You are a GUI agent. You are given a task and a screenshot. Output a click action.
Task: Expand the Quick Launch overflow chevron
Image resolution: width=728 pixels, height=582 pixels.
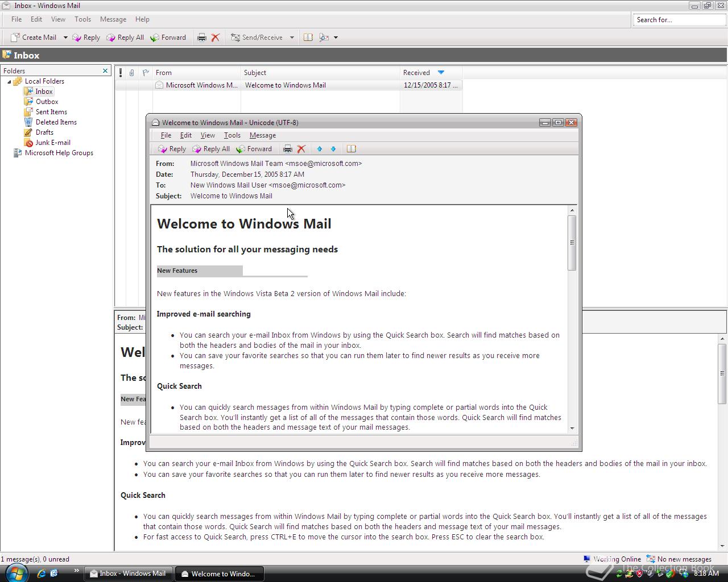click(76, 571)
